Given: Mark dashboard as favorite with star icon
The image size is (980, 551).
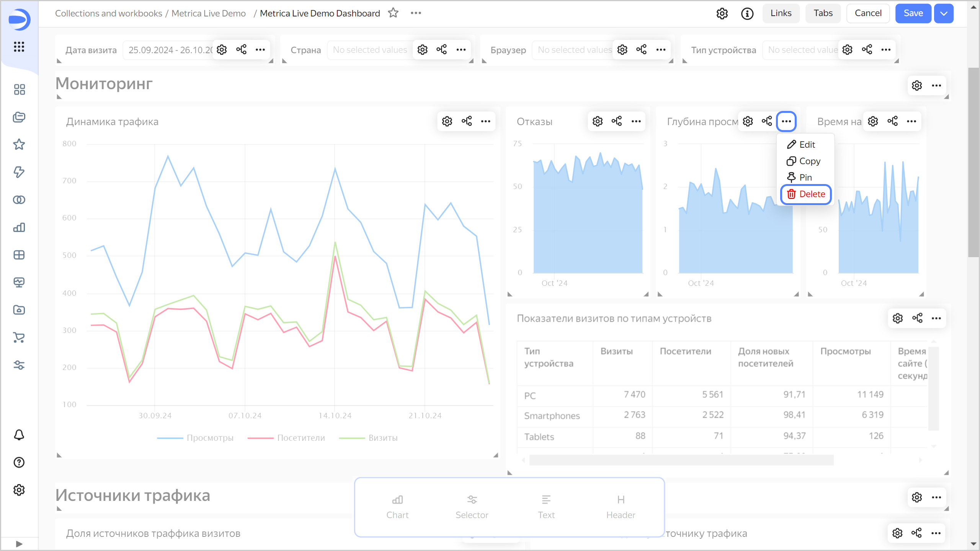Looking at the screenshot, I should pyautogui.click(x=393, y=13).
